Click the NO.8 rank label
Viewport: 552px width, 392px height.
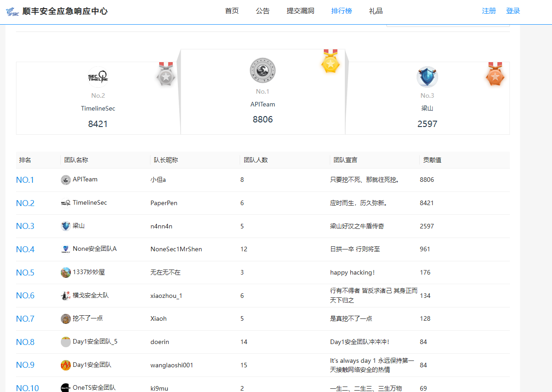[x=25, y=342]
